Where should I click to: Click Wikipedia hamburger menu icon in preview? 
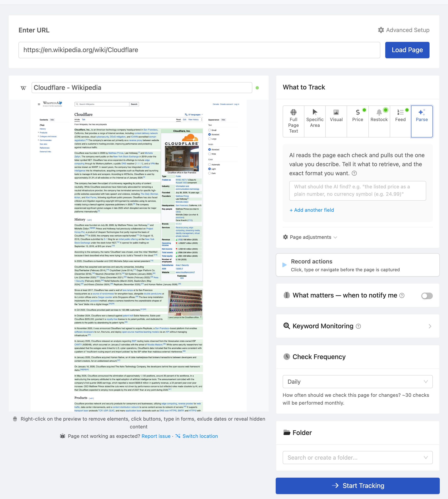tap(39, 104)
